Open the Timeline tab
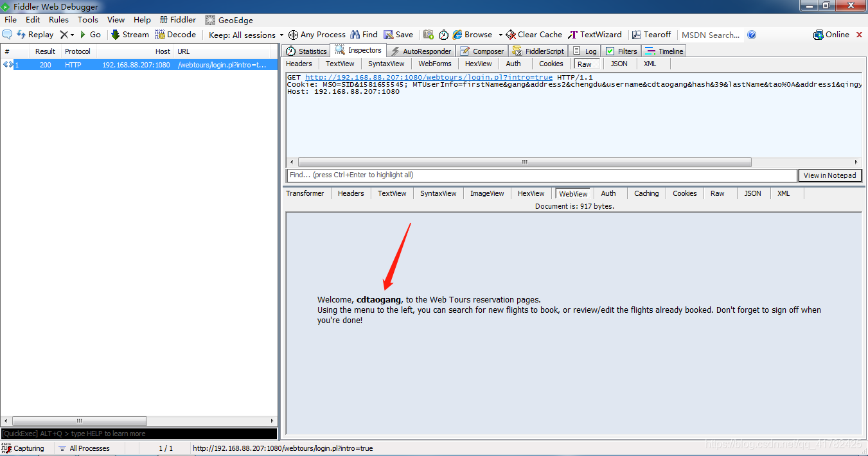Image resolution: width=868 pixels, height=456 pixels. [664, 51]
